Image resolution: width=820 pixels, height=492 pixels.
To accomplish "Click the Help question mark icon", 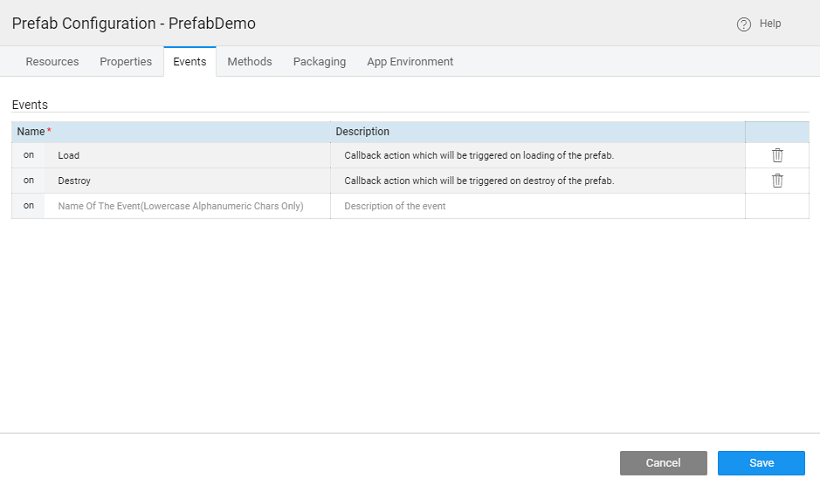I will (x=743, y=24).
